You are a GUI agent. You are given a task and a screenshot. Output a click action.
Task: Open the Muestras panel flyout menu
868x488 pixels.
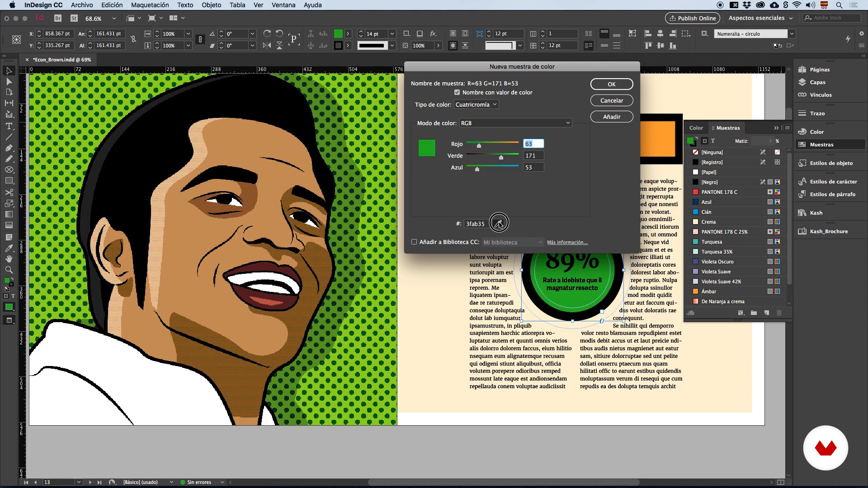(x=787, y=128)
